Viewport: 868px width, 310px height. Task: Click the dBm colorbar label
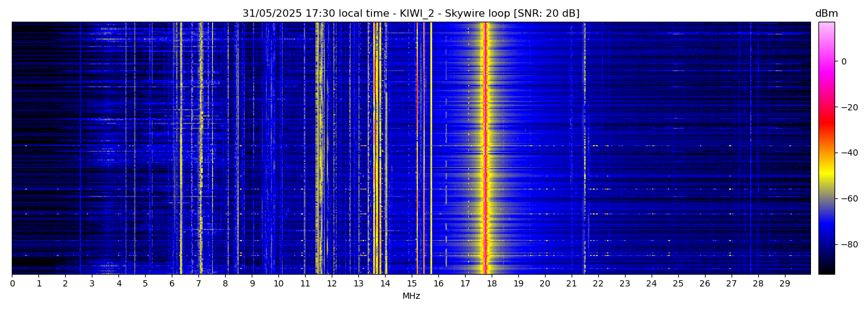pos(826,14)
